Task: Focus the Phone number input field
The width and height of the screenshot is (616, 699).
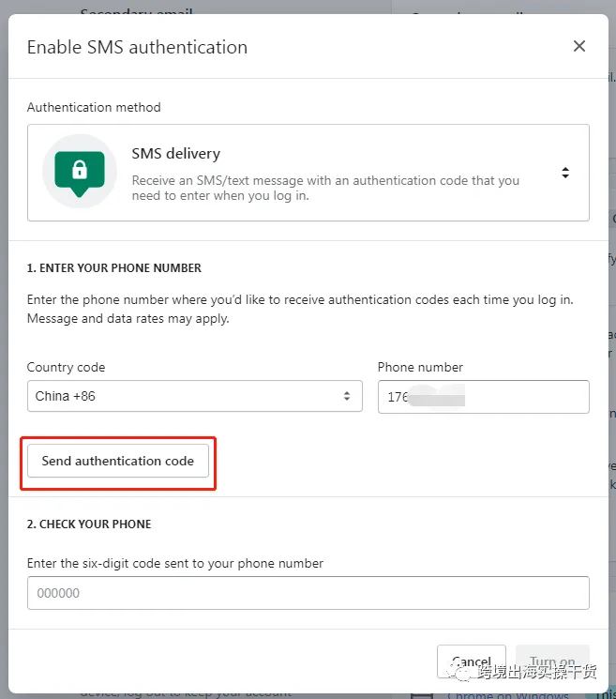Action: tap(483, 397)
